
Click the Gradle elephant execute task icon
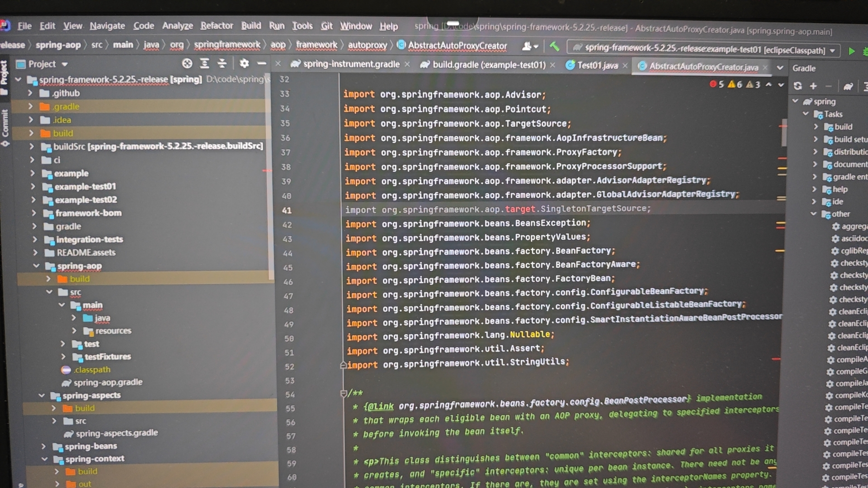[848, 86]
